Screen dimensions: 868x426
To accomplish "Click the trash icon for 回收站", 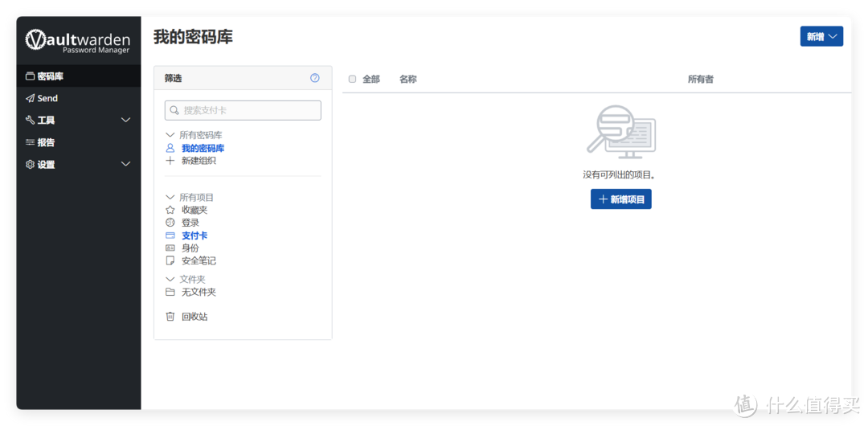I will pos(170,317).
